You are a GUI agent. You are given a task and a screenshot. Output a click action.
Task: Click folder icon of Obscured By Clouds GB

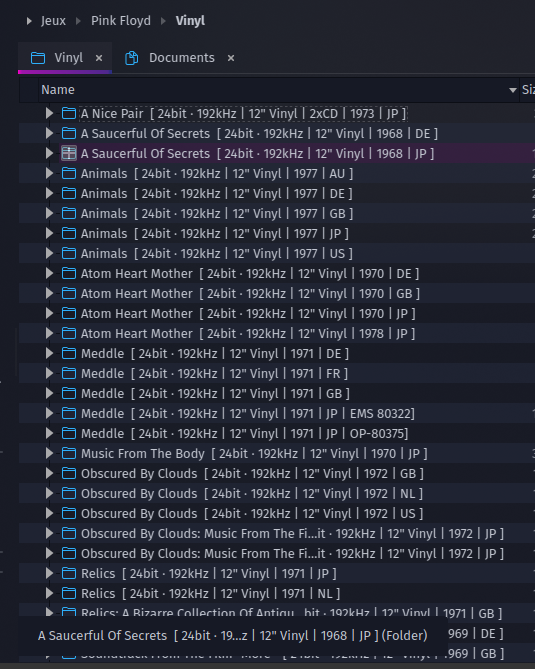tap(69, 474)
